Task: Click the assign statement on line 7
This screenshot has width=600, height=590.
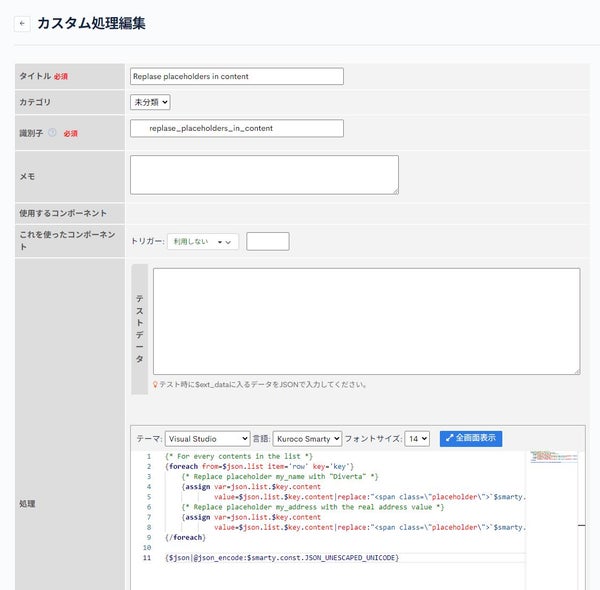Action: pos(251,517)
